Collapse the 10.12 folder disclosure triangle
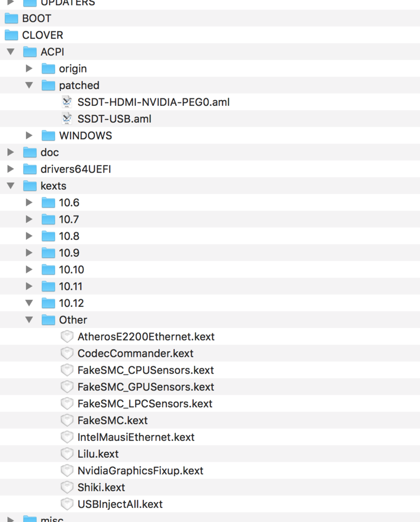Screen dimensions: 420x522 (x=29, y=303)
